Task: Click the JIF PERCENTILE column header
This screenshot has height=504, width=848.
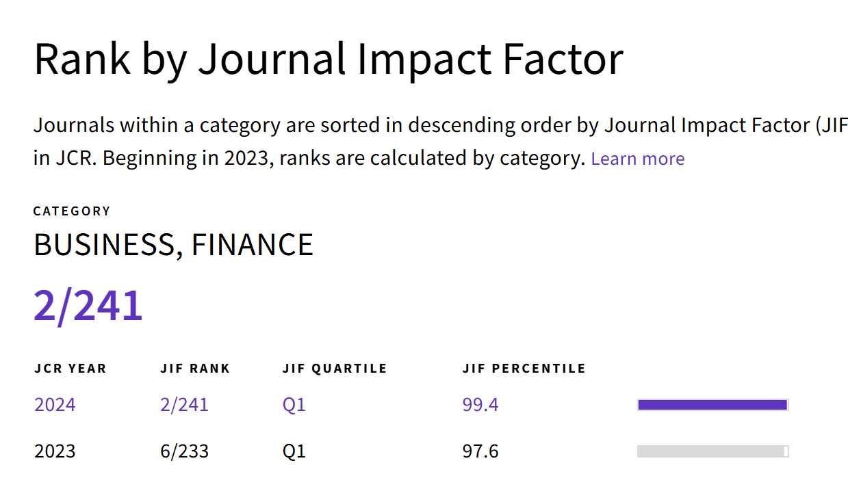Action: click(524, 369)
